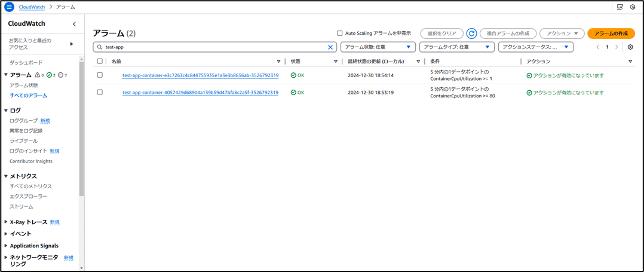Click the OK alarms count icon
Viewport: 644px width, 272px height.
pyautogui.click(x=49, y=75)
